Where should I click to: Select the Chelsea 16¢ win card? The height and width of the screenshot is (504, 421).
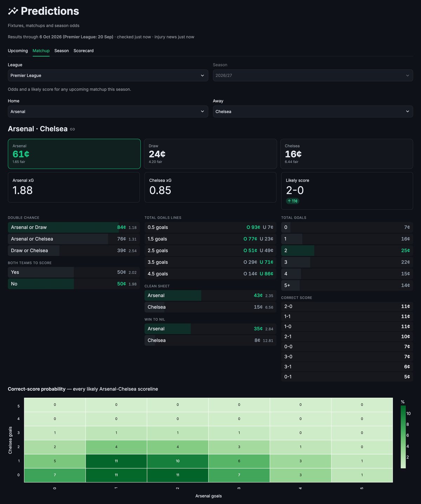tap(347, 154)
